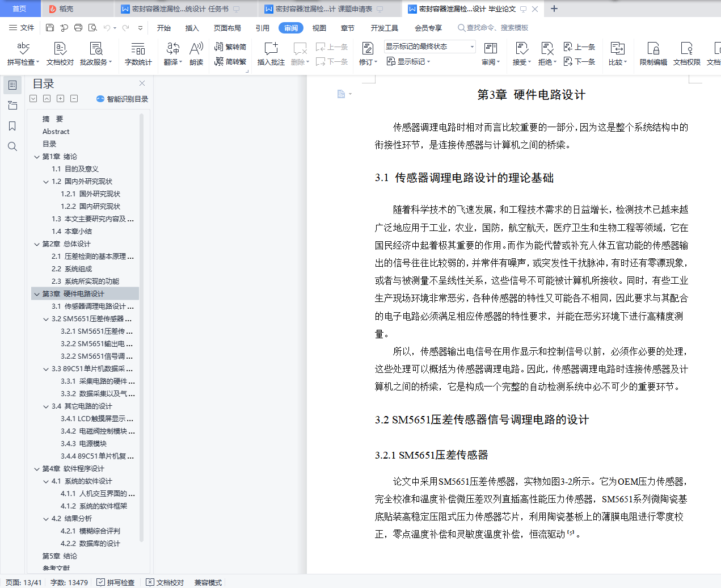Click 批改服务 correction service icon
The height and width of the screenshot is (588, 721).
click(x=96, y=49)
